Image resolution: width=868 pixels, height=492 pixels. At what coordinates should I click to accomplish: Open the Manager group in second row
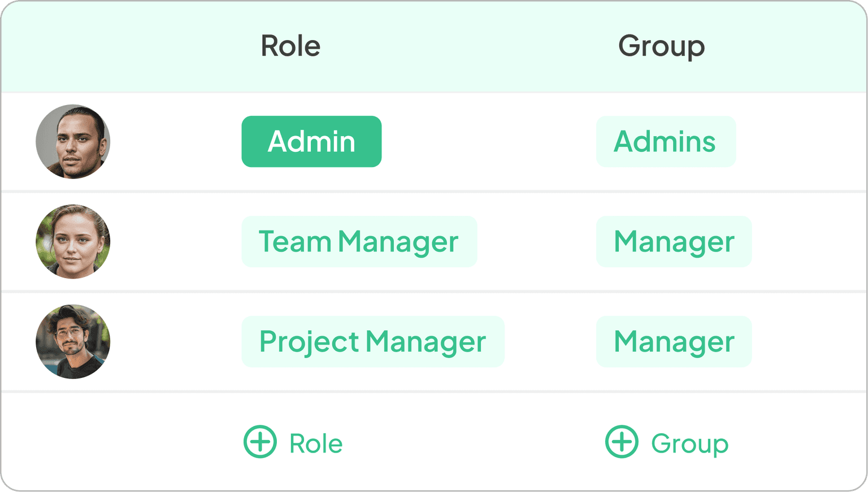(x=674, y=242)
